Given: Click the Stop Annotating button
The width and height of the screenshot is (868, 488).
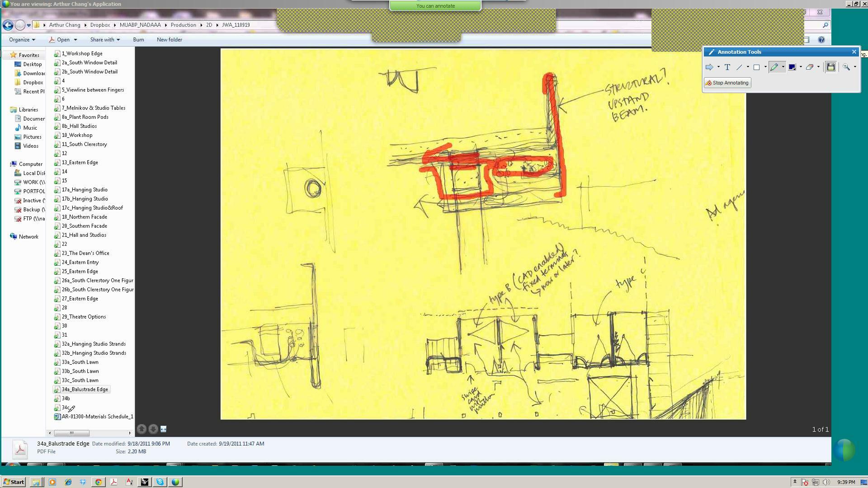Looking at the screenshot, I should pyautogui.click(x=727, y=83).
